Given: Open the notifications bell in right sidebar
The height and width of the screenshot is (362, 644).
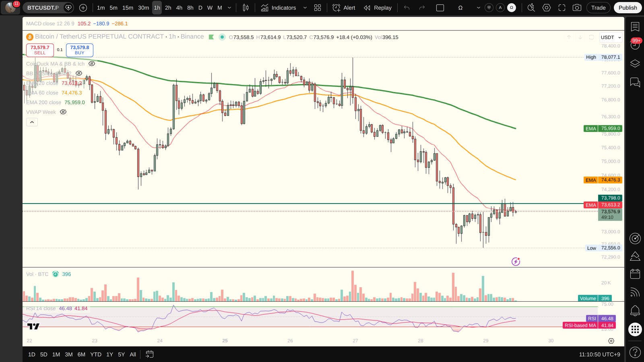Looking at the screenshot, I should [635, 311].
